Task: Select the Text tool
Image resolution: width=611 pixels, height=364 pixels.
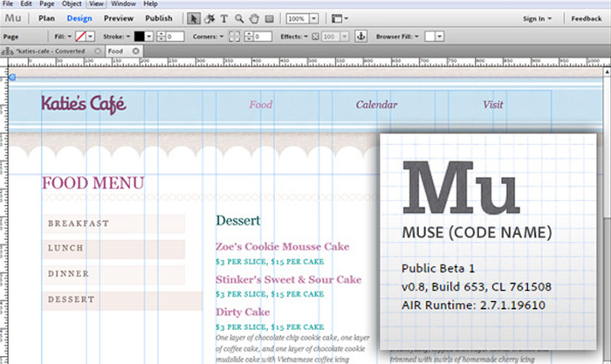Action: [x=224, y=18]
